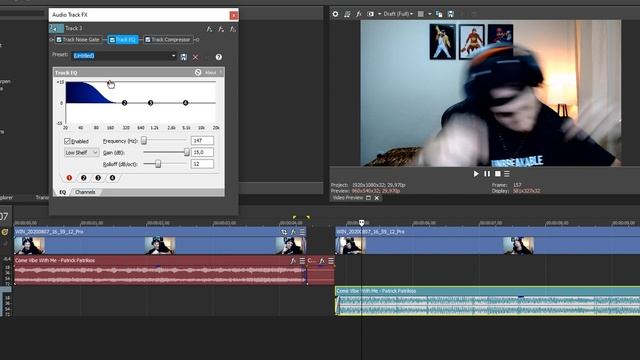Expand the Split Screen View dropdown arrow
Screen dimensions: 640x360
tap(380, 14)
